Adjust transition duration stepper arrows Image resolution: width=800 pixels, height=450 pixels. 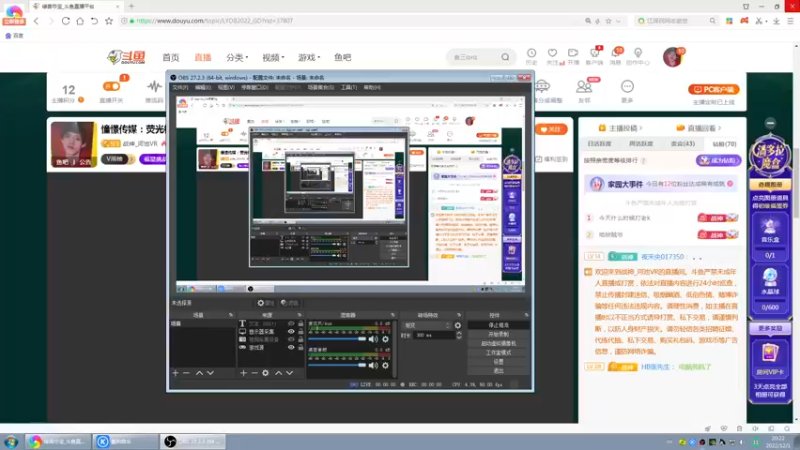click(x=458, y=335)
